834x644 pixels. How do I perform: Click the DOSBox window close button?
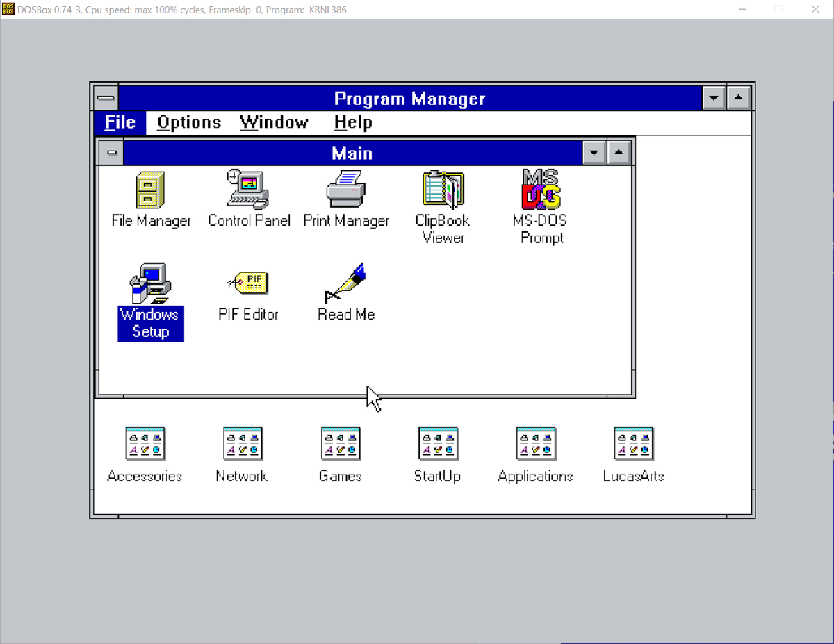pyautogui.click(x=816, y=9)
